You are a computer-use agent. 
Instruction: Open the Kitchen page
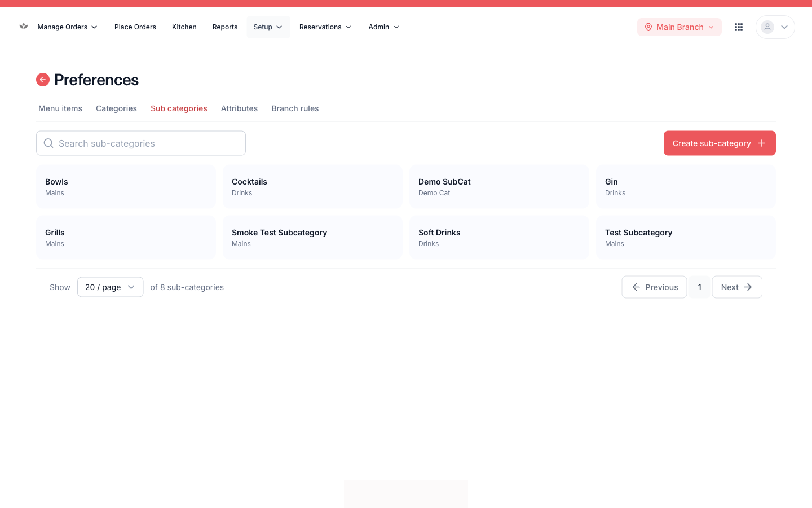[184, 27]
